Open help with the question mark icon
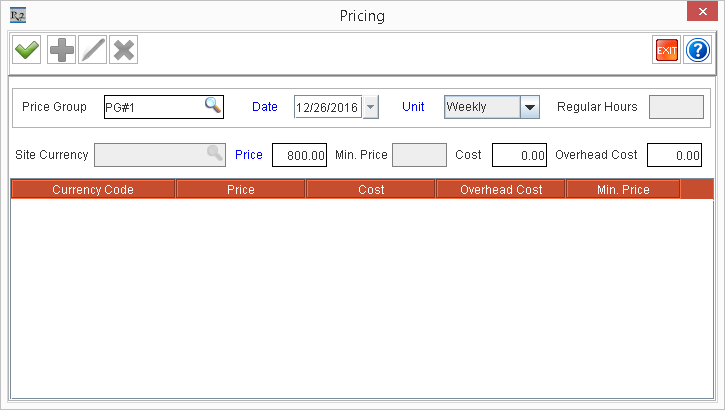 [697, 50]
